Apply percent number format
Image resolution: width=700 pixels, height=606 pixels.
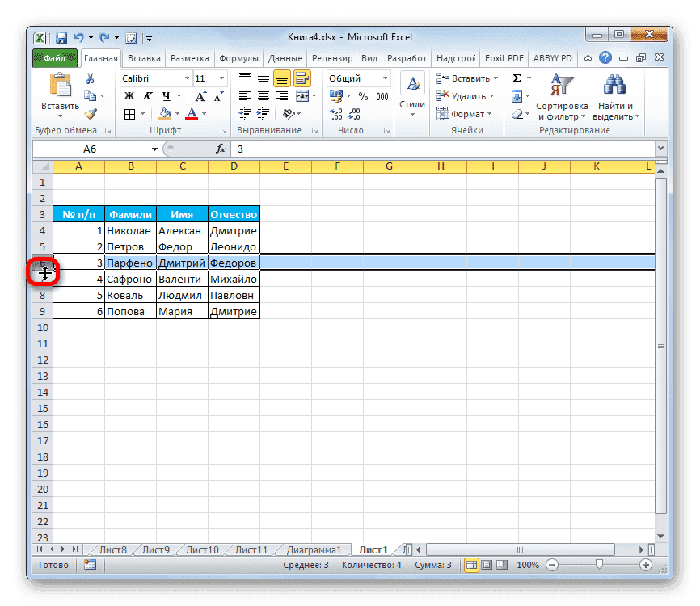(x=362, y=96)
